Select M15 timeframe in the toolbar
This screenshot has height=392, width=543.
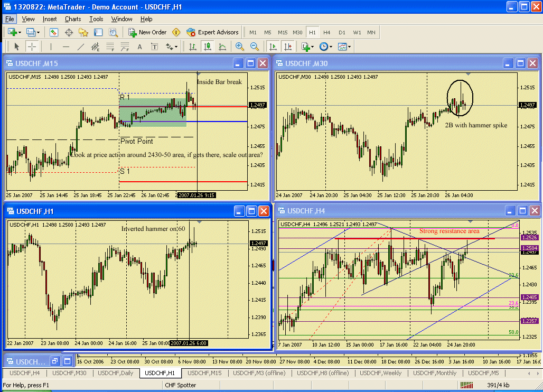(283, 32)
